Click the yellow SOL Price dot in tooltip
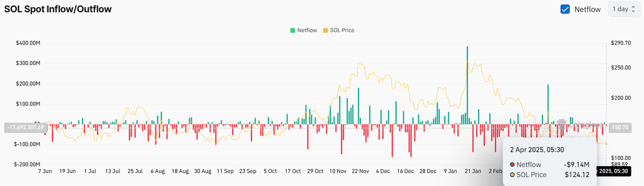 (512, 175)
